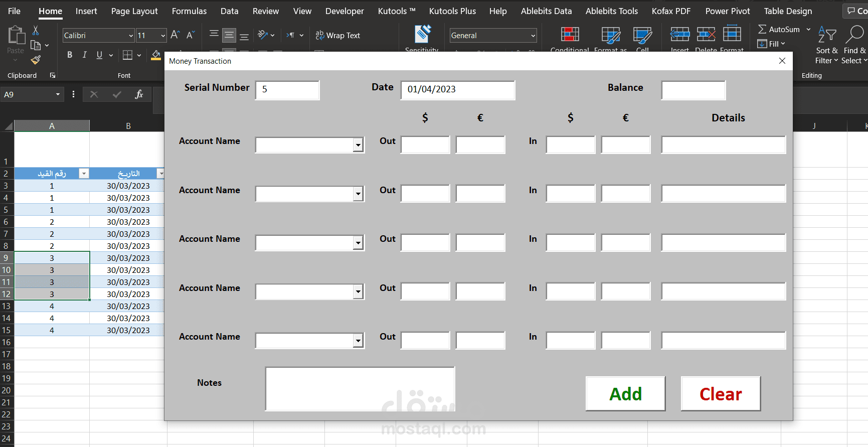Click the first row Details field
The image size is (868, 447).
coord(724,144)
